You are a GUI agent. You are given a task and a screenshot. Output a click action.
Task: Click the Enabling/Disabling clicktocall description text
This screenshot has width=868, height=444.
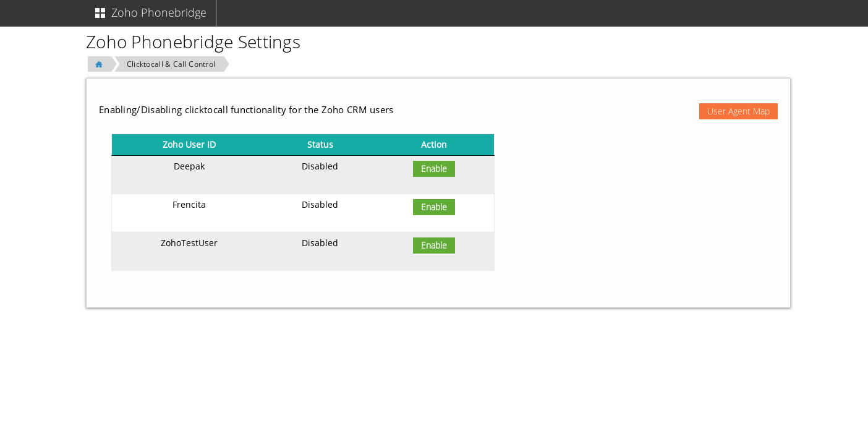246,110
